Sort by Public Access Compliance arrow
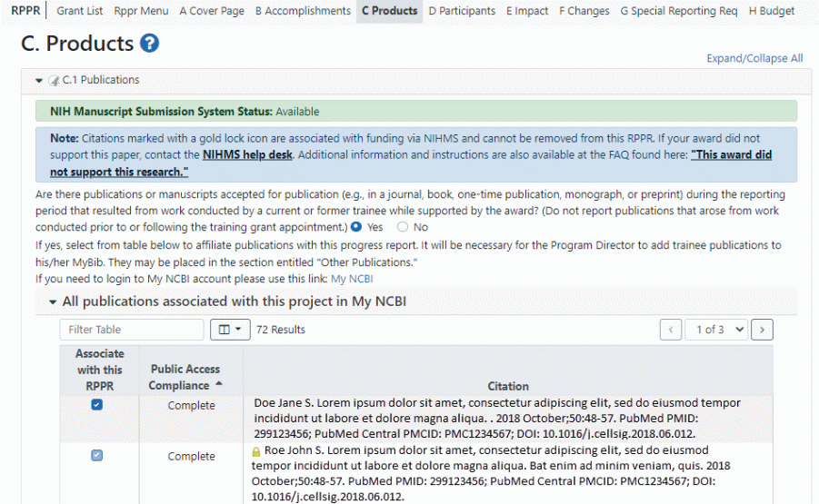 point(218,385)
